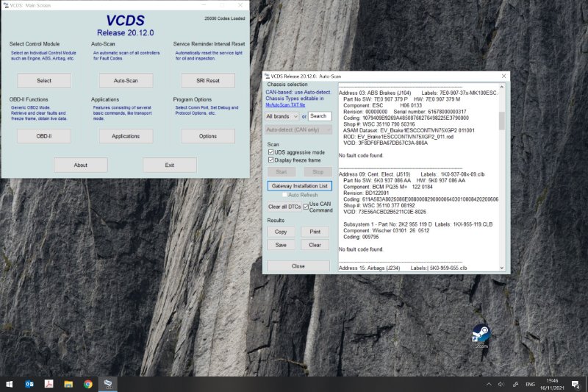Screen dimensions: 588x392
Task: Open Steam desktop shortcut icon
Action: click(x=481, y=334)
